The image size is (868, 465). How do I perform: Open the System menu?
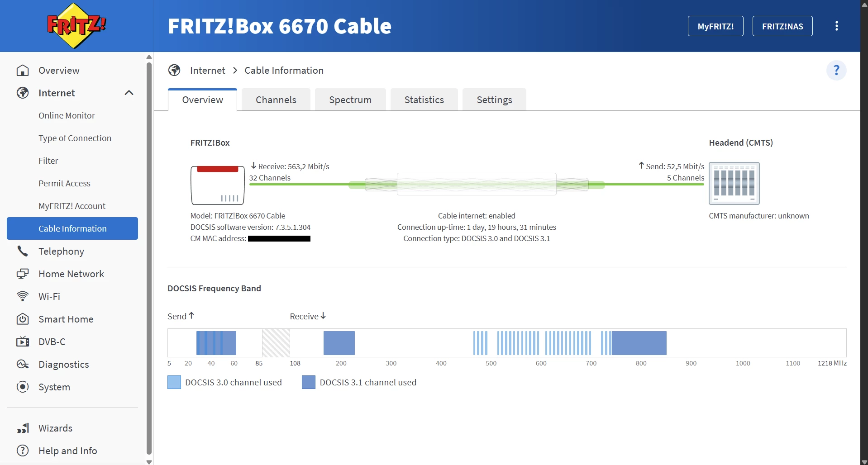[x=54, y=387]
